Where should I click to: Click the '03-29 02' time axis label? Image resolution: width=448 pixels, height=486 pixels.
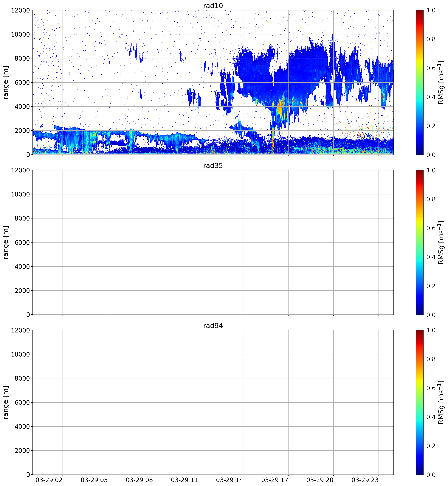click(x=49, y=480)
